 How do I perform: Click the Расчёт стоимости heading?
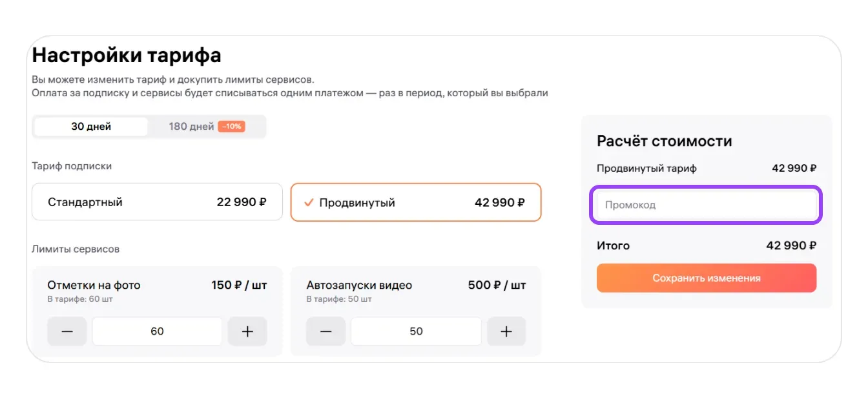click(664, 141)
